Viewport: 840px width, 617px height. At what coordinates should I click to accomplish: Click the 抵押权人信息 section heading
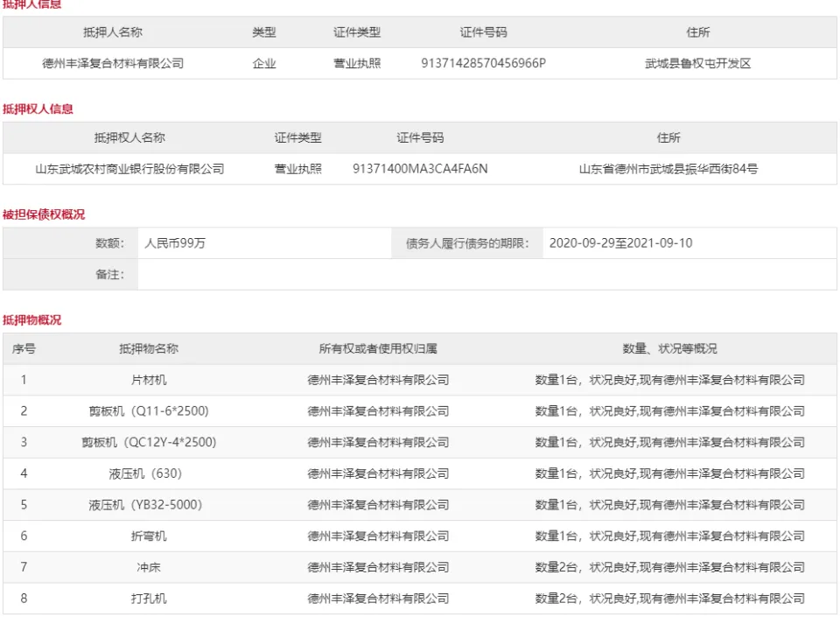click(x=38, y=109)
